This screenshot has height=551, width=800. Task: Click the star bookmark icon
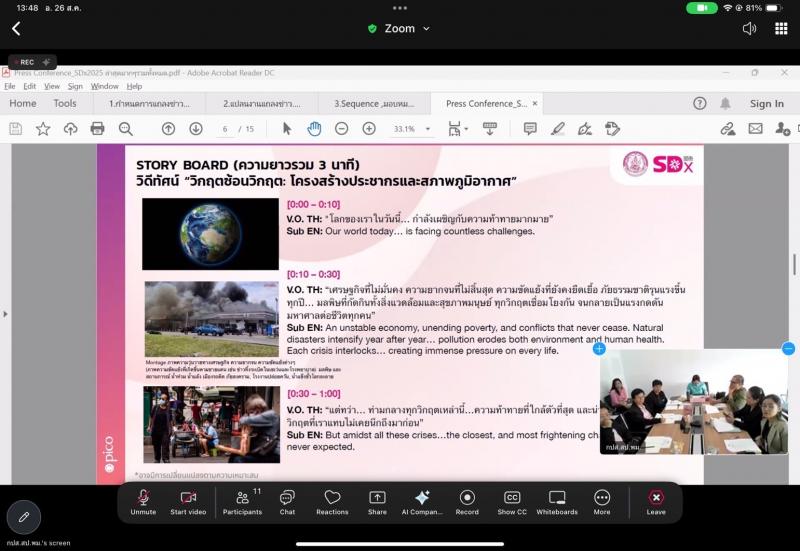point(43,129)
